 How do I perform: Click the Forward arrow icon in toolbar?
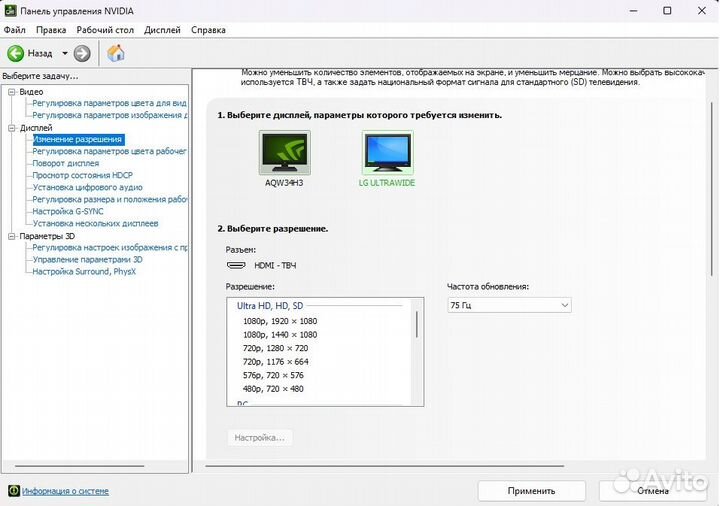point(82,53)
